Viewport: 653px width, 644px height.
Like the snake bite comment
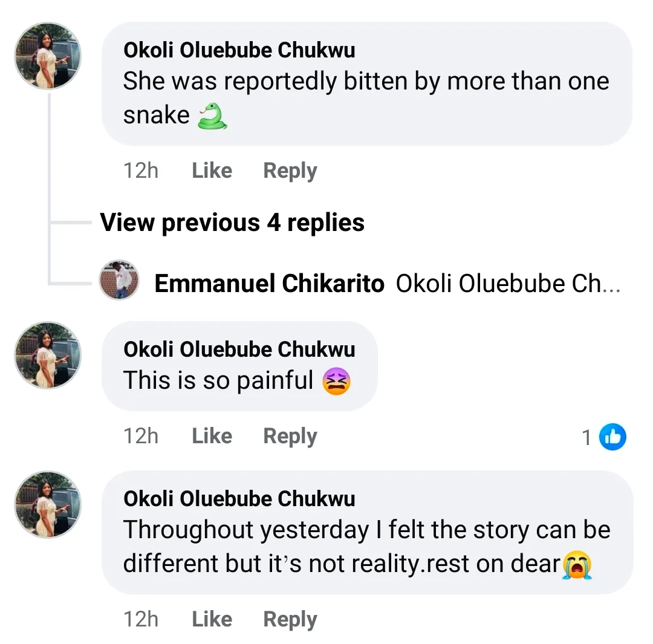click(x=212, y=171)
